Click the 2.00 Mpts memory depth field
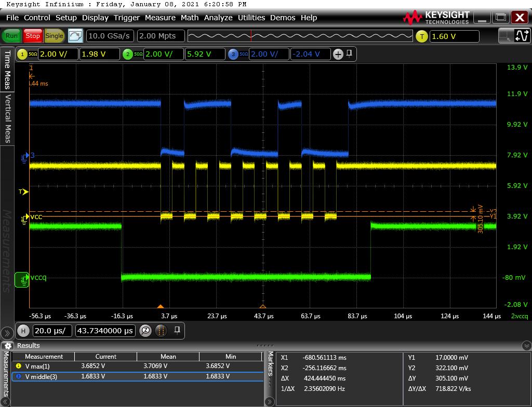Screen dimensions: 532x407 161,36
